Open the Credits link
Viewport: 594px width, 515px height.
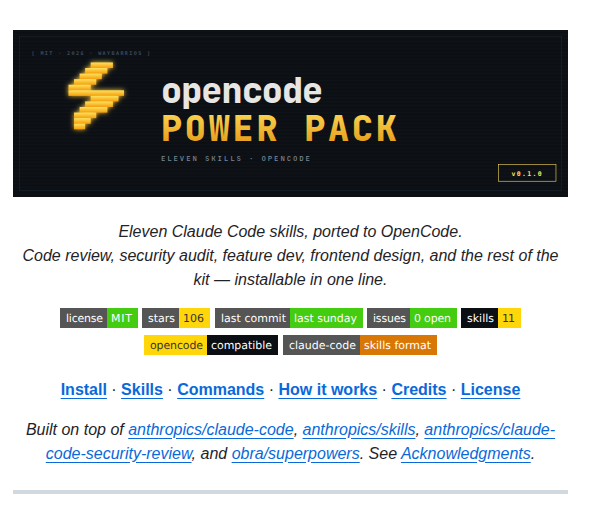coord(419,390)
